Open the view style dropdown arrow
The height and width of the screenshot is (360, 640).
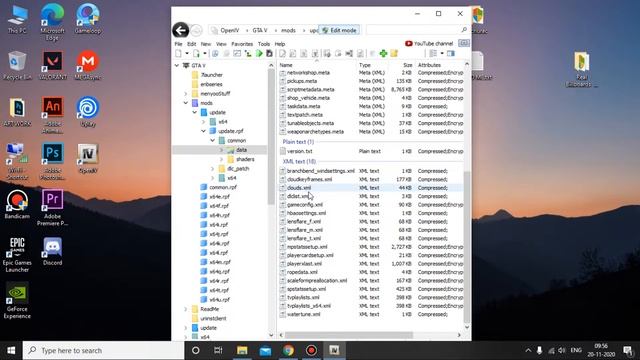442,53
